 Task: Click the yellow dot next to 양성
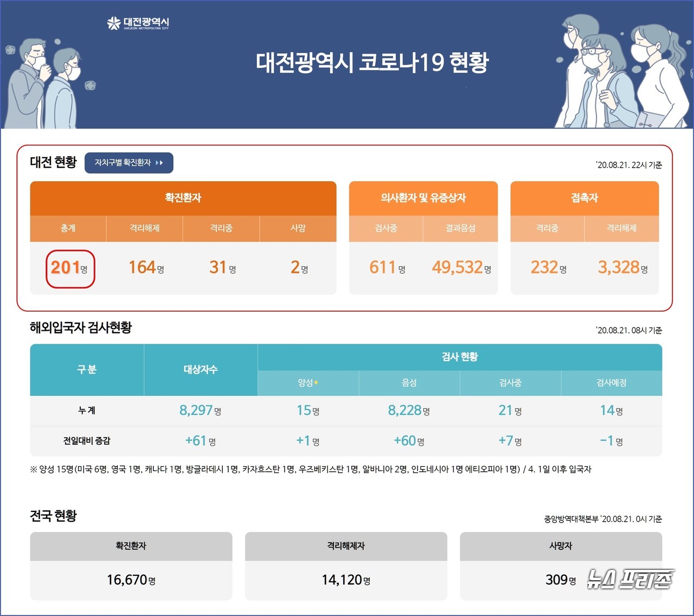click(x=316, y=382)
